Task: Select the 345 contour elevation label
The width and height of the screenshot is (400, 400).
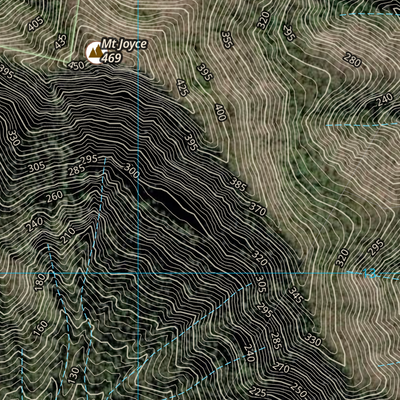Action: pyautogui.click(x=295, y=295)
